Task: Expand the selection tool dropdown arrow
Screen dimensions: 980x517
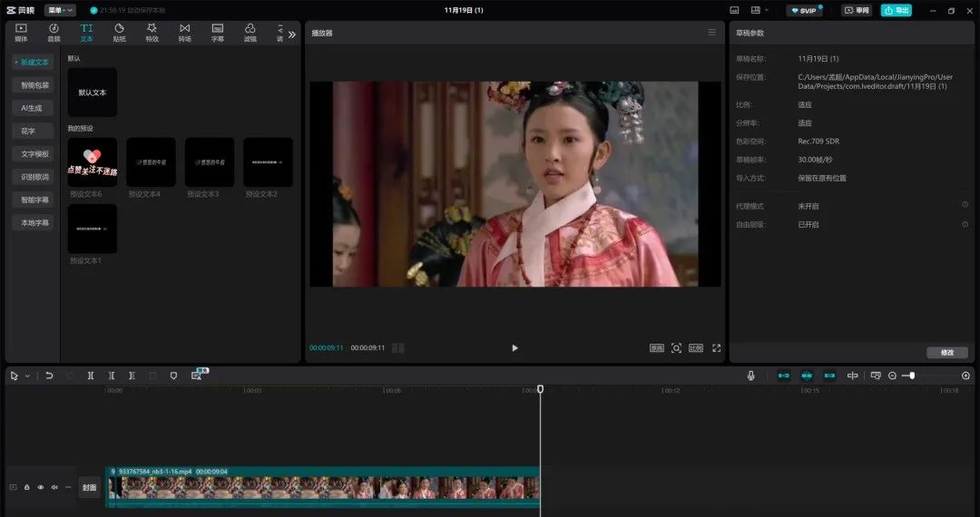Action: click(27, 376)
